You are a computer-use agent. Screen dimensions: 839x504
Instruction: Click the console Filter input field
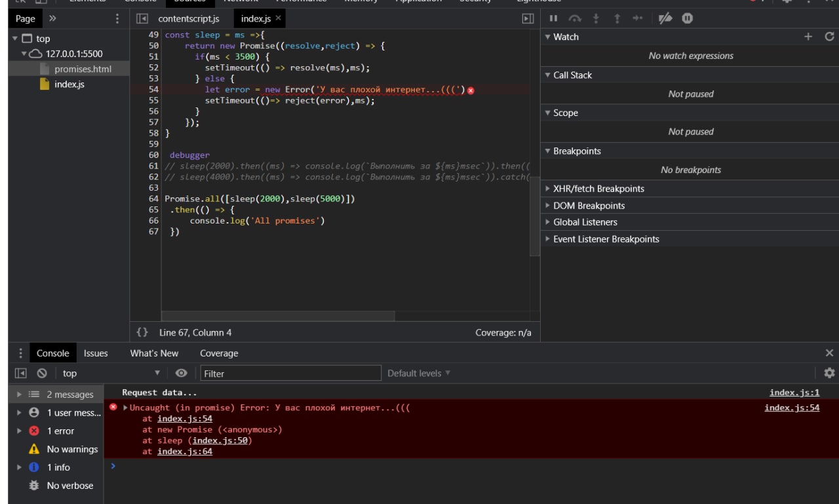click(x=290, y=374)
